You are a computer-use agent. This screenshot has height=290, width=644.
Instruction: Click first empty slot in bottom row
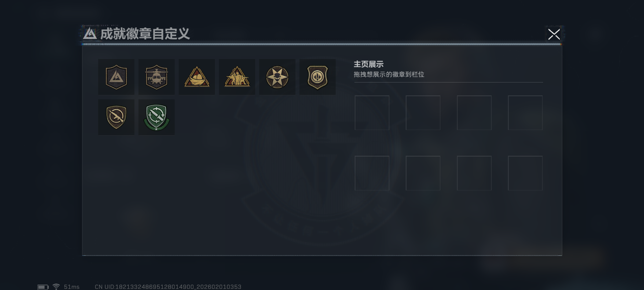[x=372, y=173]
